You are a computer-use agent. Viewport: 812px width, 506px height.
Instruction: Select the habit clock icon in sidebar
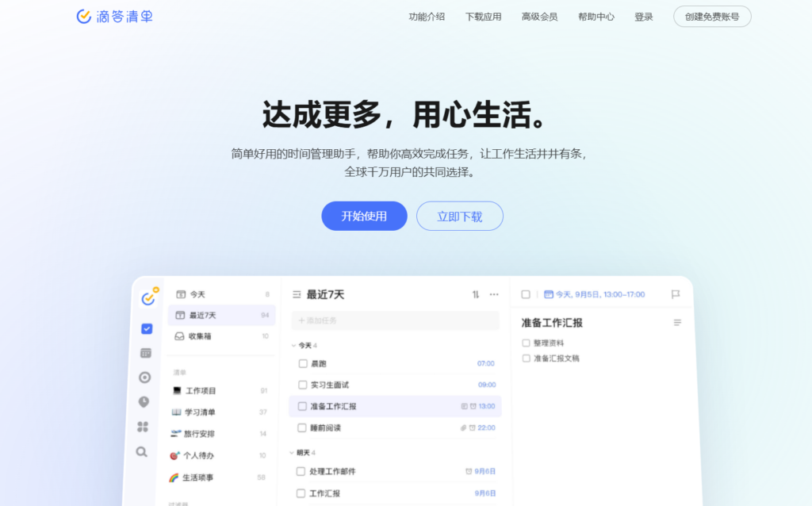pos(144,402)
